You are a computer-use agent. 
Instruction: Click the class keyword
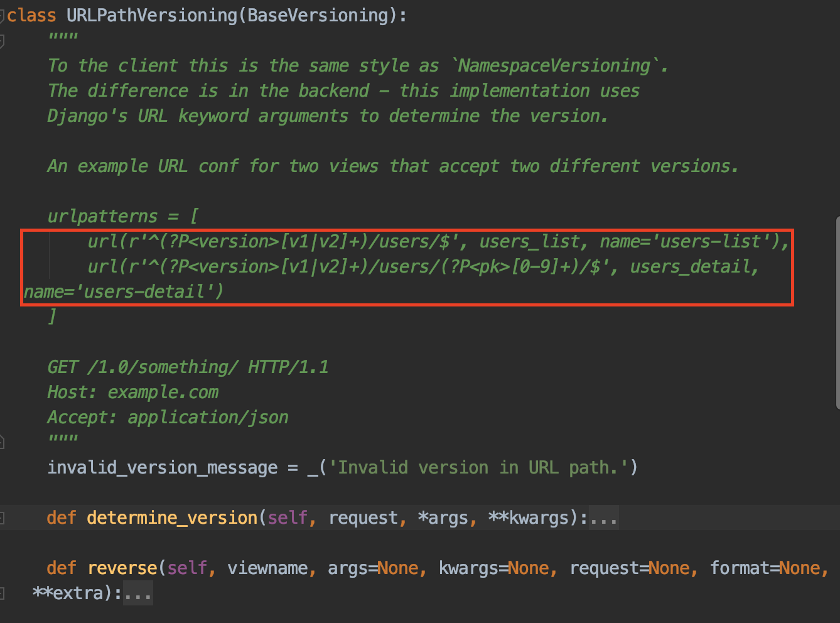pos(31,15)
